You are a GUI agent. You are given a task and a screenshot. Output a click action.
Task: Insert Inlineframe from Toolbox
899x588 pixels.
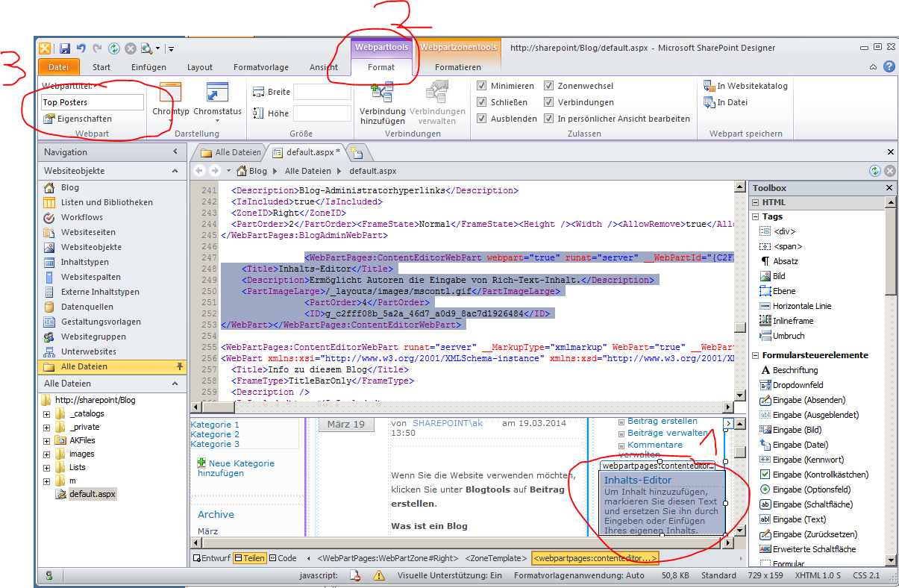[x=786, y=321]
